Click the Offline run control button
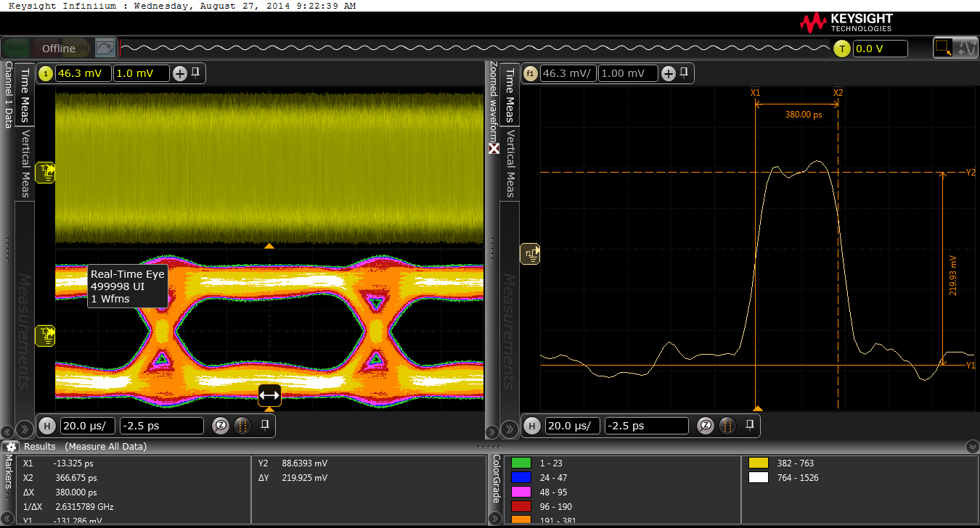This screenshot has width=980, height=528. pyautogui.click(x=58, y=49)
